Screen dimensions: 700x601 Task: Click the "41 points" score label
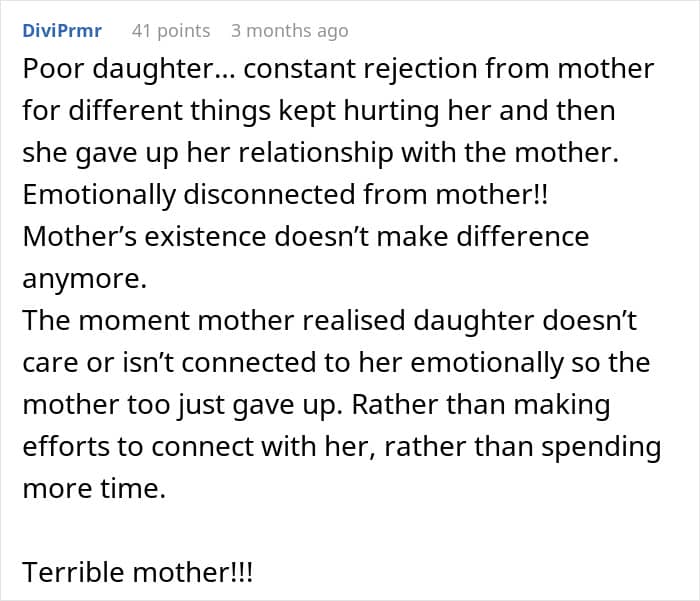[x=171, y=31]
